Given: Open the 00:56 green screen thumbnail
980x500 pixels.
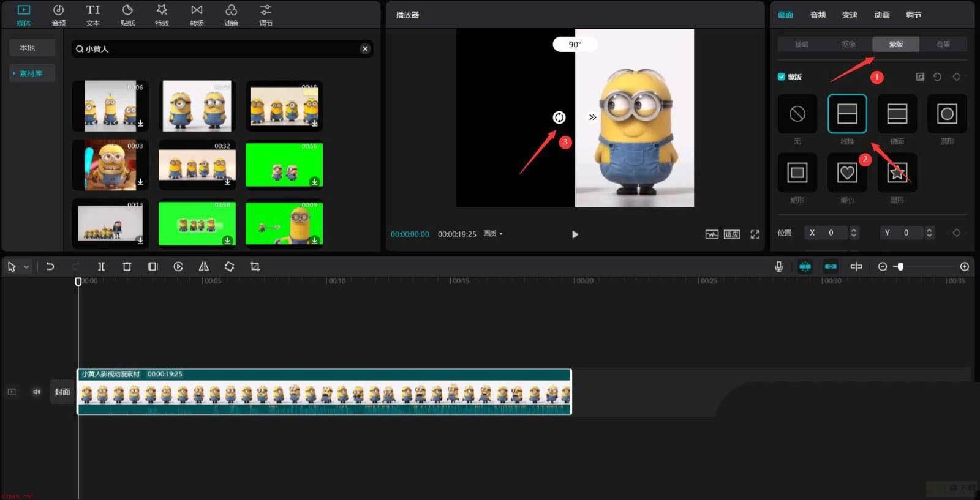Looking at the screenshot, I should point(284,165).
